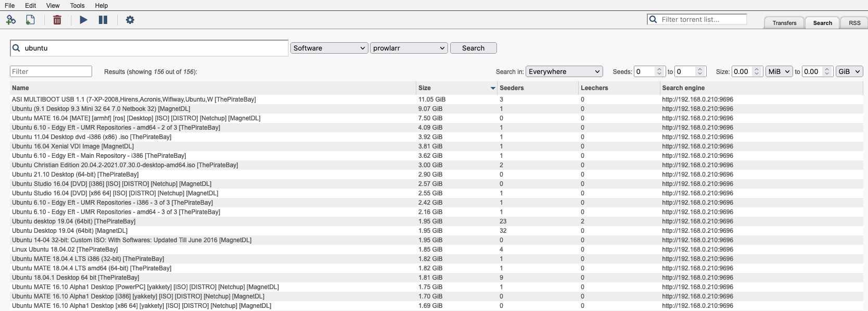Select Ubuntu 16.04 Xenial VDI Image row
Image resolution: width=868 pixels, height=311 pixels.
tap(436, 146)
